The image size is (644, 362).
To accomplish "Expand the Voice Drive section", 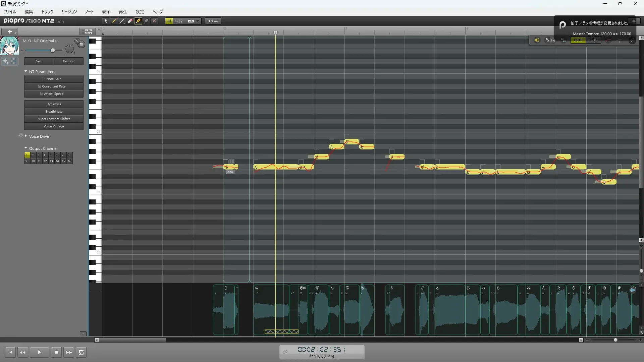I will pyautogui.click(x=26, y=136).
